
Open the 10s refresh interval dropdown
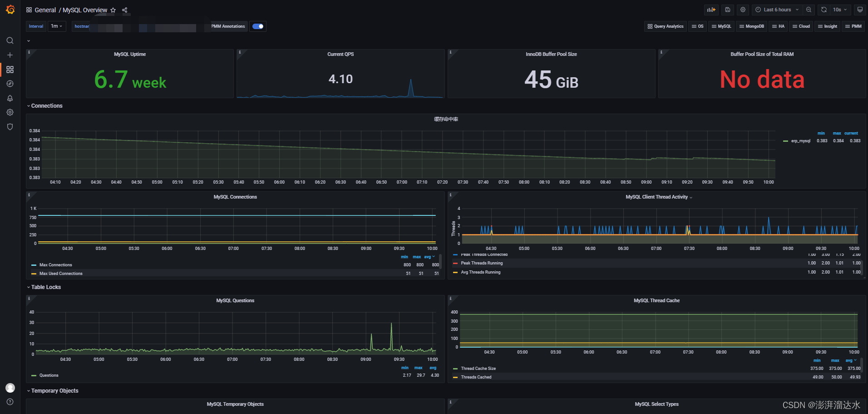[x=840, y=10]
